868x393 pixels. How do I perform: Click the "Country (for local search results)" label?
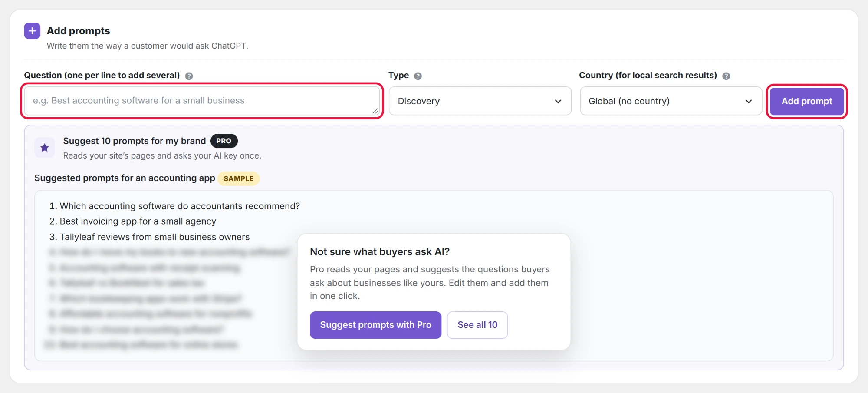[648, 75]
